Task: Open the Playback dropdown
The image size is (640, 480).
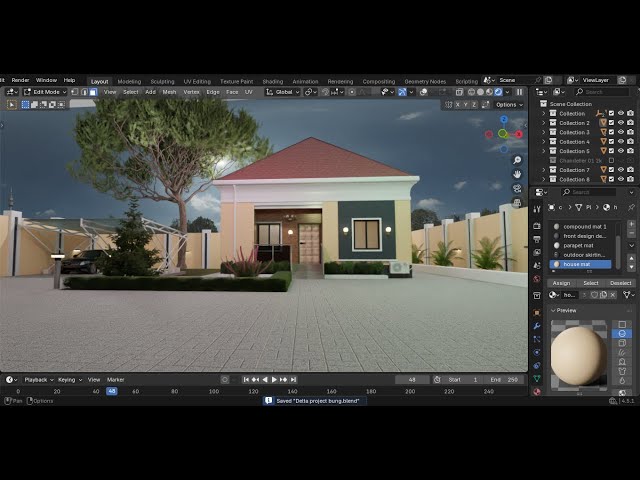Action: tap(39, 380)
